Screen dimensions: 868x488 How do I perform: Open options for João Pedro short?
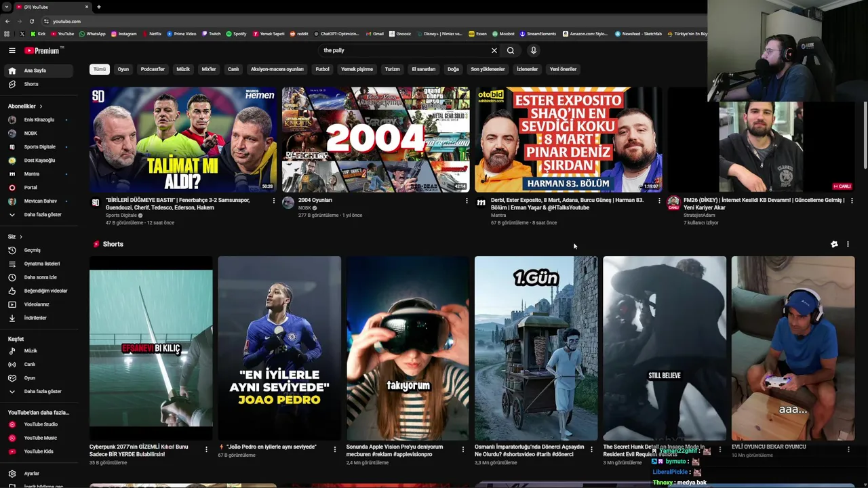click(x=334, y=449)
